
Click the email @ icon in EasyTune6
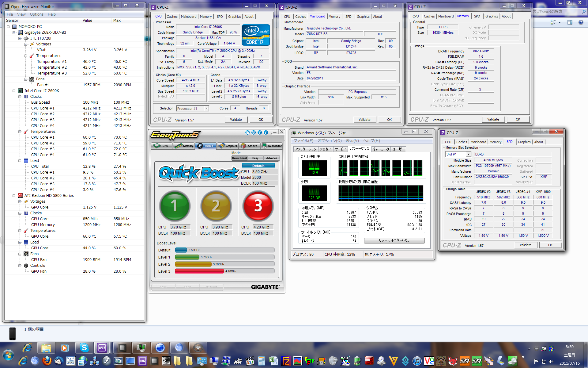(253, 132)
